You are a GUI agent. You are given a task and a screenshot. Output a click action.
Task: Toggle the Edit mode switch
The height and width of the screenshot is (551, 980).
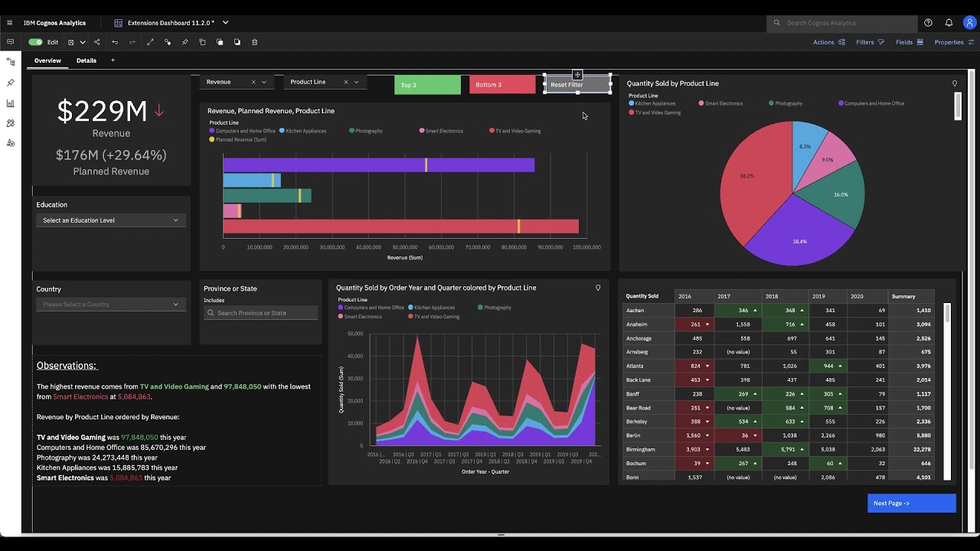coord(35,42)
